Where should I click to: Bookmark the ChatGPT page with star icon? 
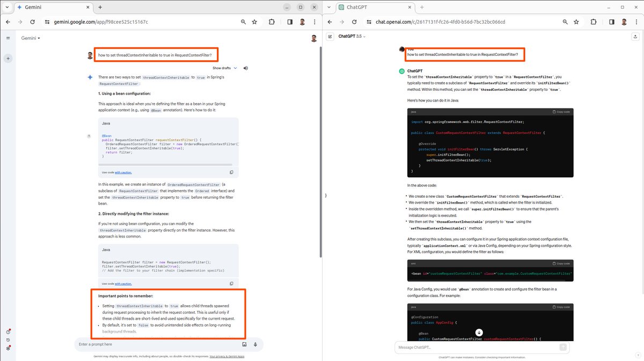pos(576,22)
